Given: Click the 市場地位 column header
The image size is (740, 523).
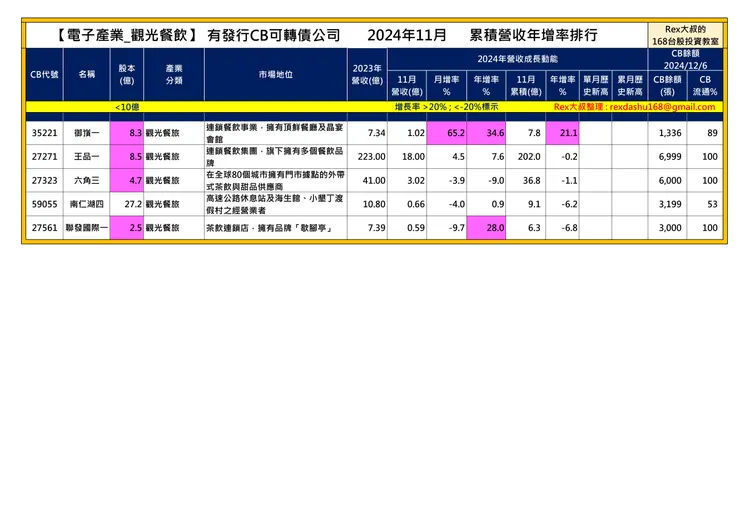Looking at the screenshot, I should [276, 74].
